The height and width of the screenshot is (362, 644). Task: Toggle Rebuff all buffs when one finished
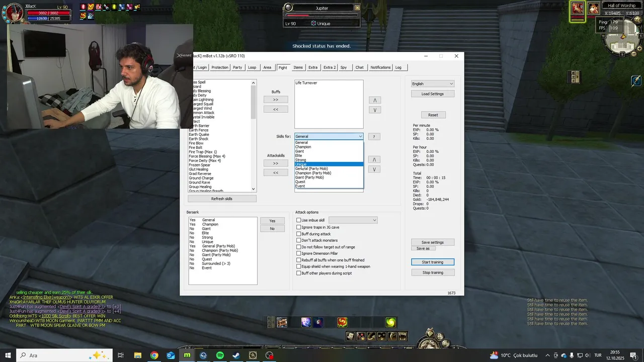click(299, 260)
